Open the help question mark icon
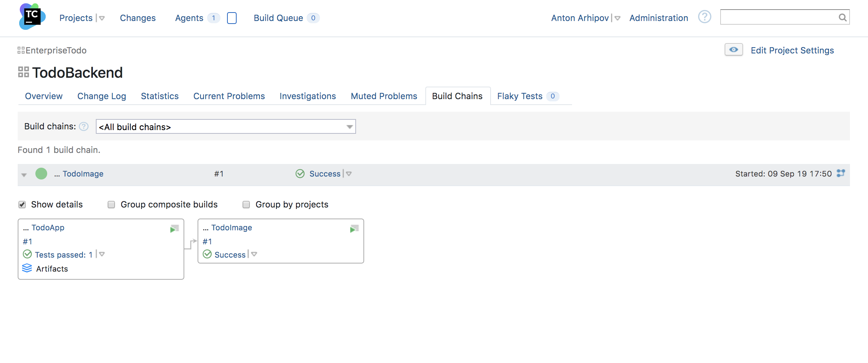 pos(704,17)
